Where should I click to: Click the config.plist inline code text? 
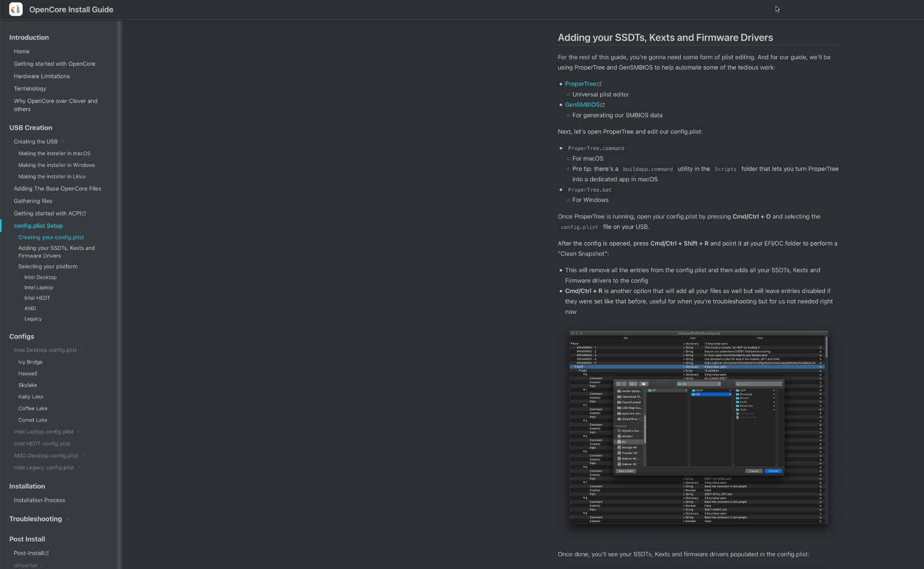coord(579,227)
